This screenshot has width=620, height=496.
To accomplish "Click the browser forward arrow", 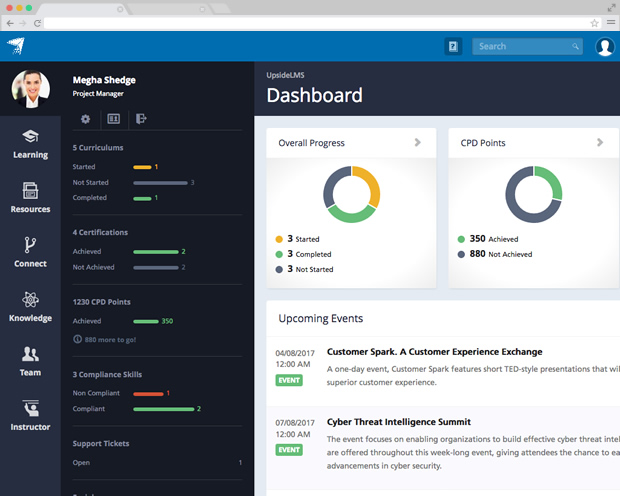I will pos(23,23).
